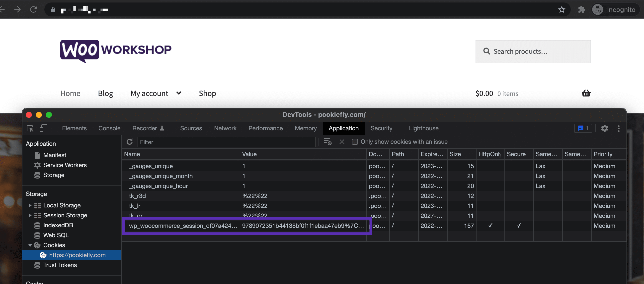The image size is (644, 284).
Task: Open DevTools settings gear
Action: coord(605,128)
